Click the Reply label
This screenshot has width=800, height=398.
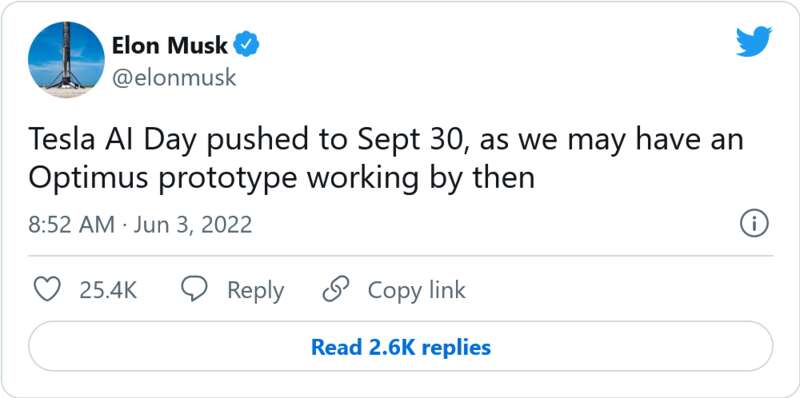(x=255, y=290)
